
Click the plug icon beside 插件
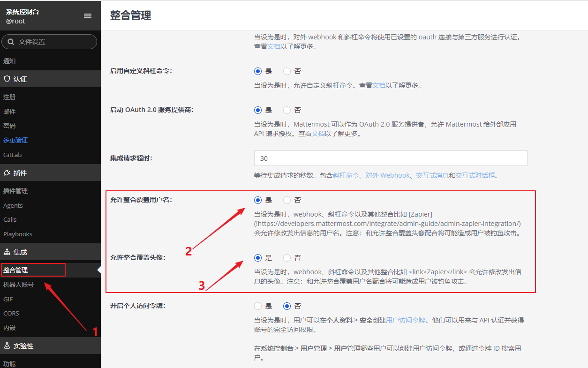(x=7, y=173)
